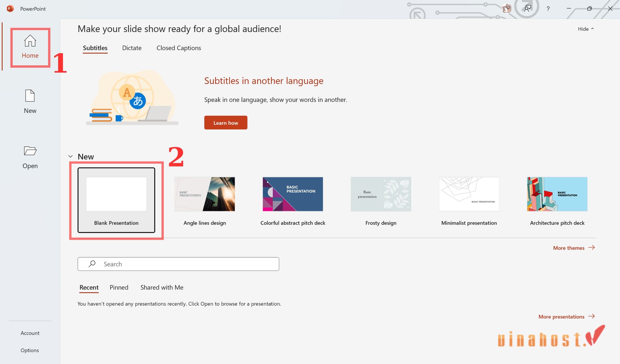The image size is (620, 364).
Task: Switch to the Dictate tab
Action: [132, 48]
